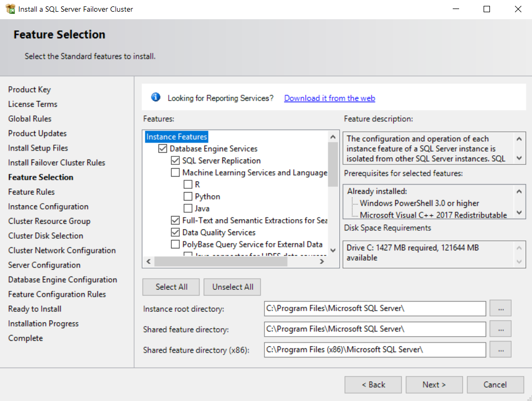This screenshot has width=532, height=401.
Task: Select the Feature Rules step
Action: click(x=31, y=191)
